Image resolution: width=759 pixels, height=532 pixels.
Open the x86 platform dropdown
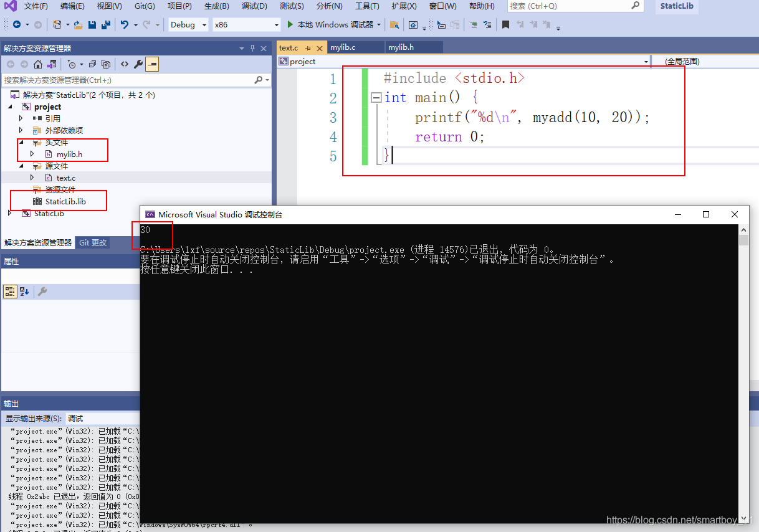tap(246, 25)
